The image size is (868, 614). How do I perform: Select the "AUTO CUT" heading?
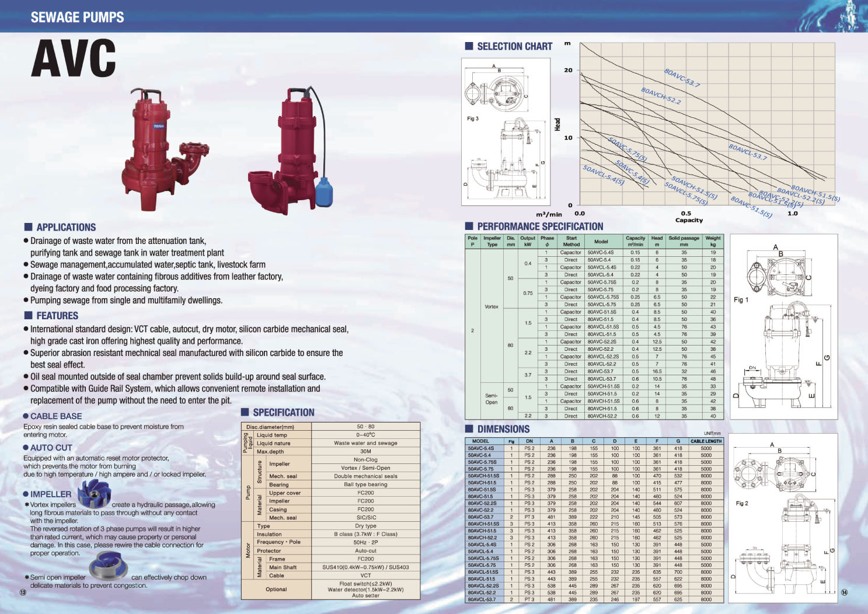pyautogui.click(x=51, y=448)
